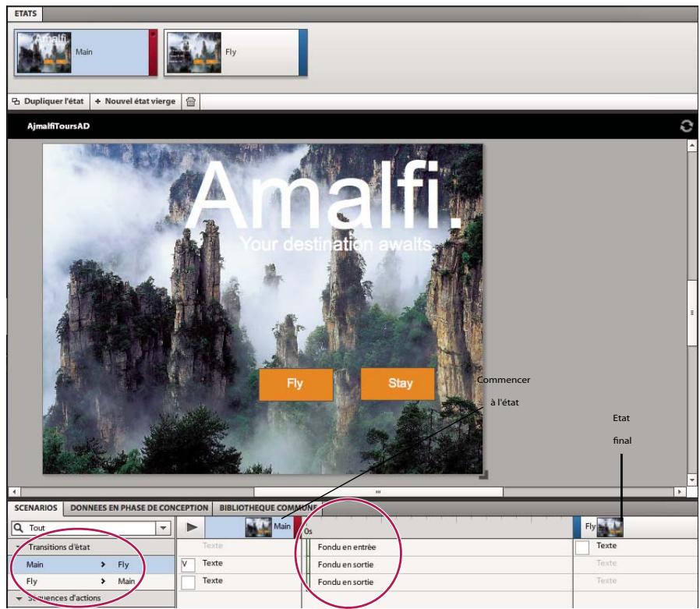The image size is (700, 609).
Task: Select the Fly state thumbnail in Etats panel
Action: [x=193, y=52]
